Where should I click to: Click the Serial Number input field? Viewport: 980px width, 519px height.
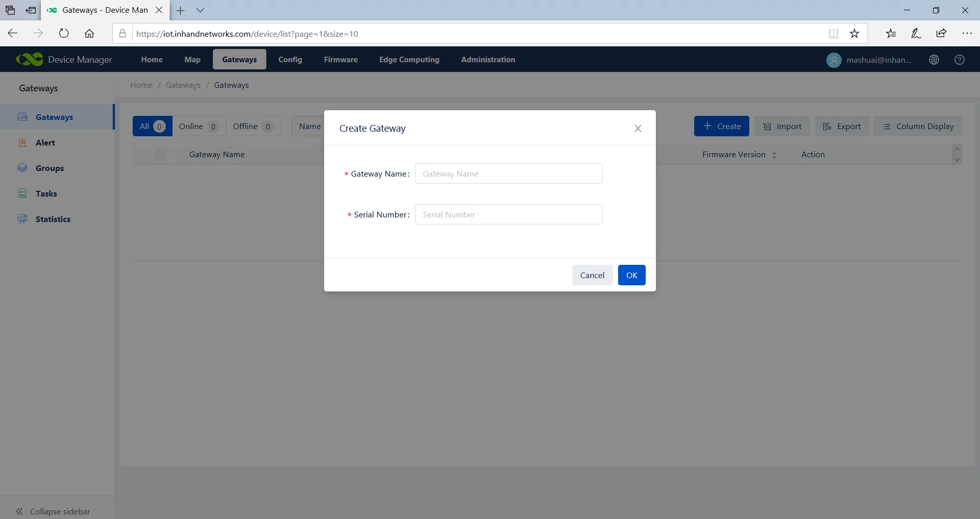click(x=508, y=214)
